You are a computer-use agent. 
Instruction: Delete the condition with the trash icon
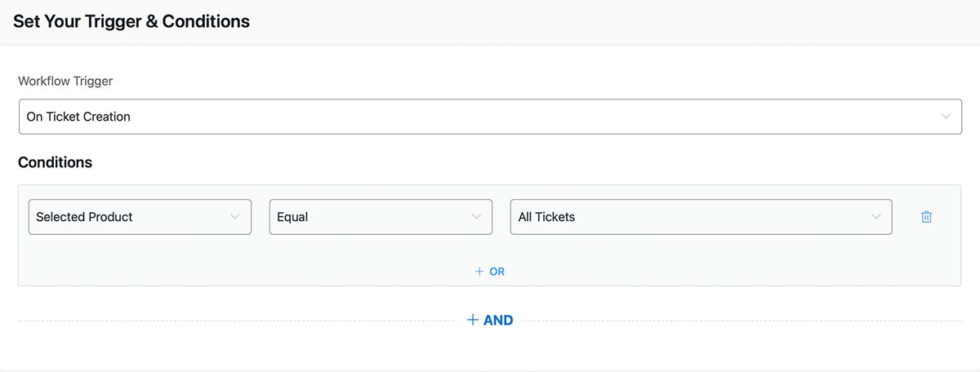click(926, 217)
